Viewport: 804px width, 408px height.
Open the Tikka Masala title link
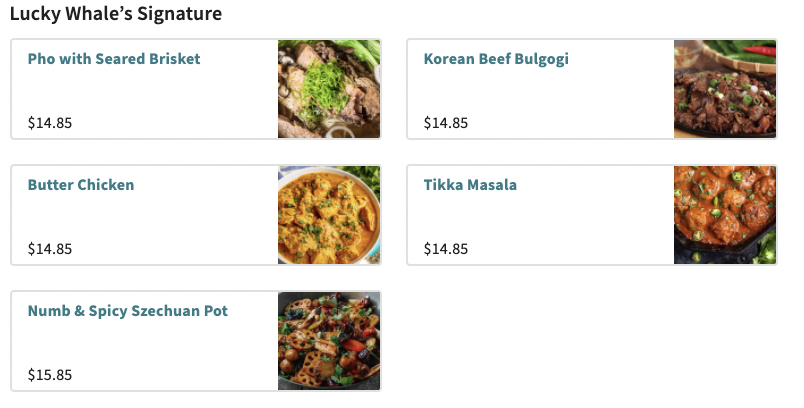pos(470,185)
